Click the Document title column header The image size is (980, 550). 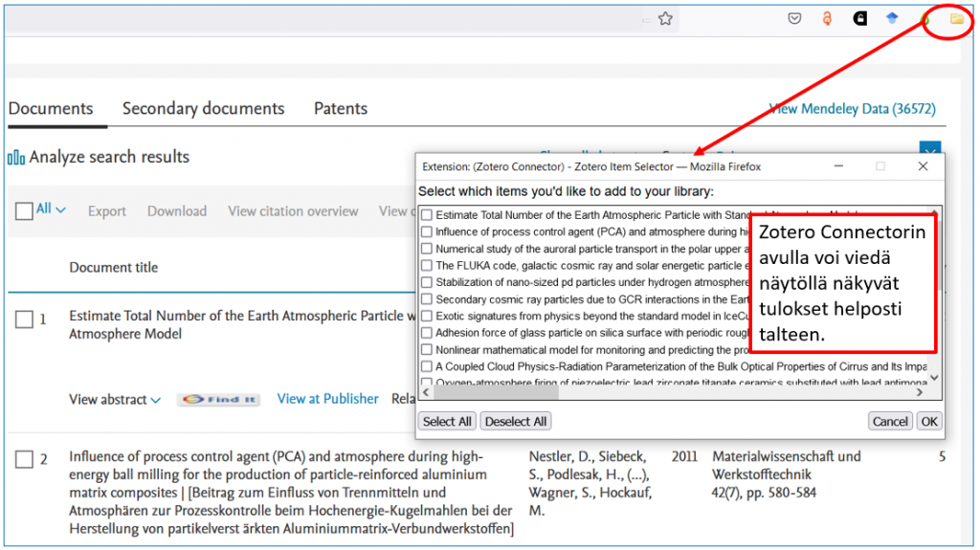point(113,268)
